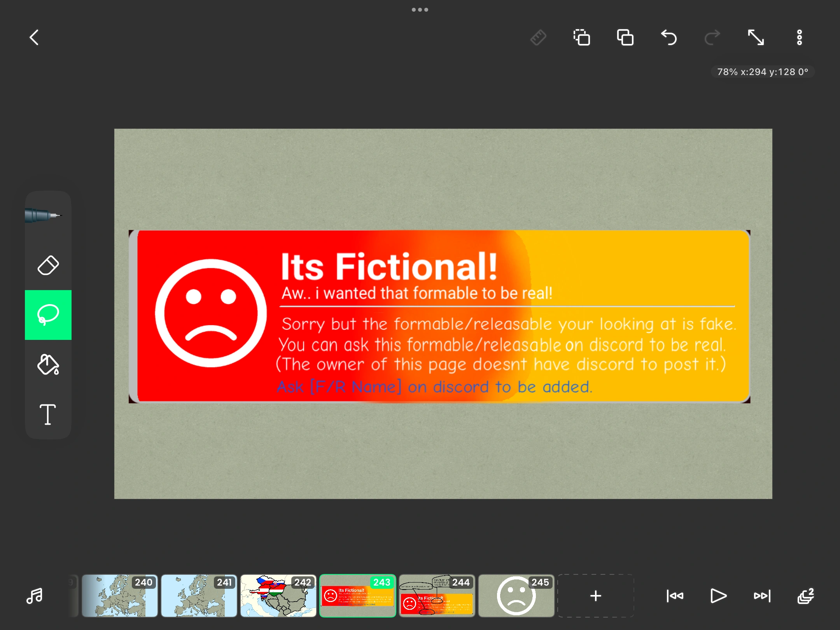Screen dimensions: 840x630
Task: Click the redo arrow
Action: 712,38
